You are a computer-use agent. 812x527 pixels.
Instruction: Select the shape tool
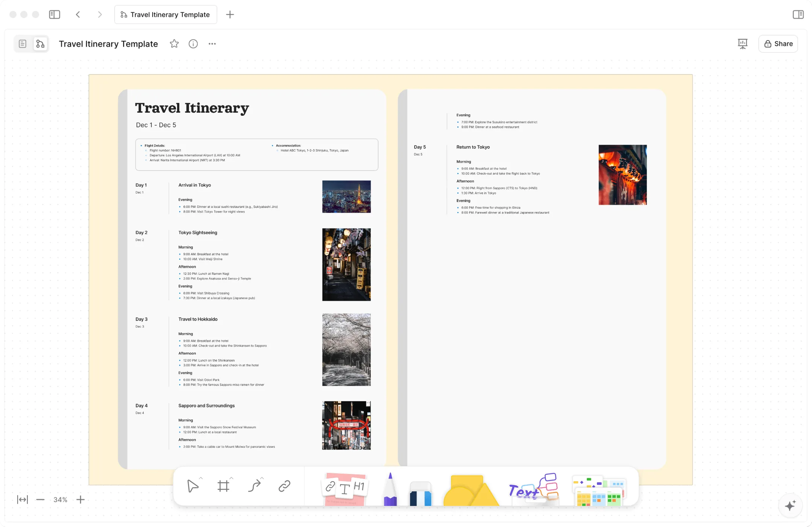[x=471, y=490]
